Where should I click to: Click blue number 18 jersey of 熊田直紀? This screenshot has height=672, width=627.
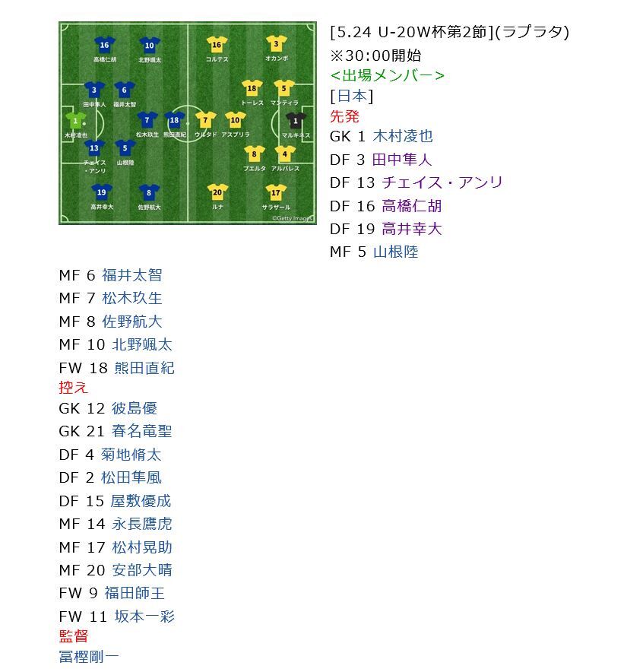coord(175,120)
